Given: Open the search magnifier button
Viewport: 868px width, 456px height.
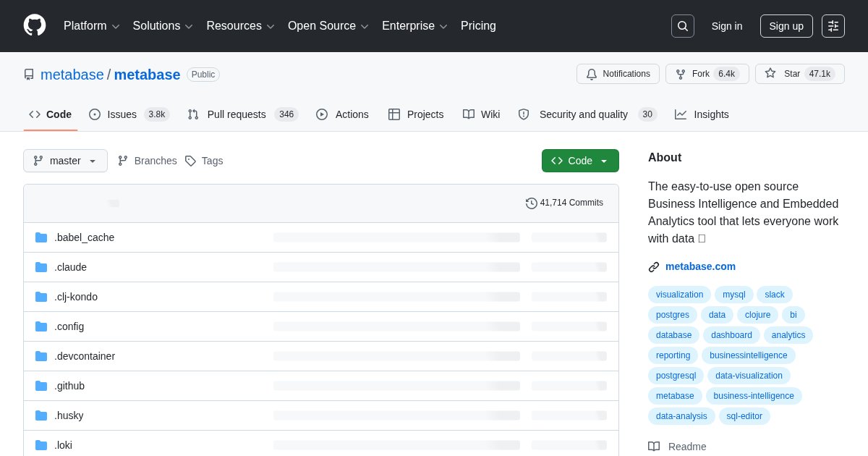Looking at the screenshot, I should click(x=683, y=26).
